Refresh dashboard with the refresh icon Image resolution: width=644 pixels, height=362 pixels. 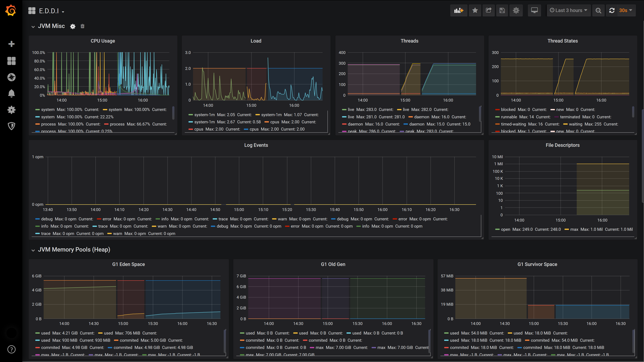[612, 11]
